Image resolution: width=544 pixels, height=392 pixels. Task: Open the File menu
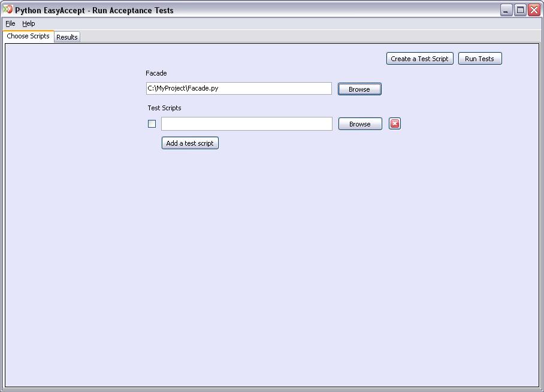(x=9, y=23)
